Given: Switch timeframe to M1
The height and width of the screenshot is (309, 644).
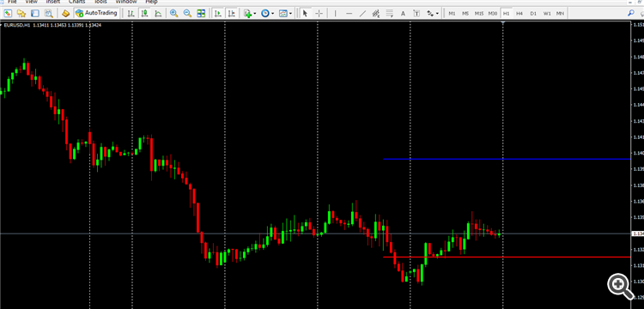Looking at the screenshot, I should pyautogui.click(x=452, y=14).
